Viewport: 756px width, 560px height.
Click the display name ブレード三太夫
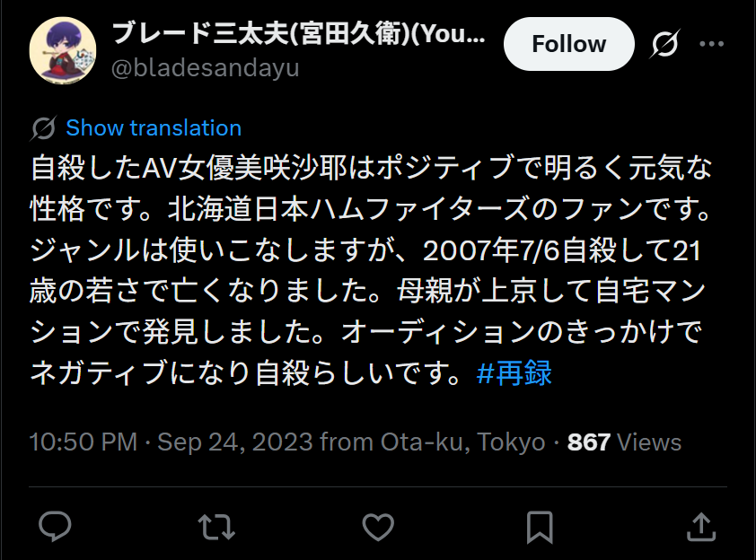click(298, 35)
